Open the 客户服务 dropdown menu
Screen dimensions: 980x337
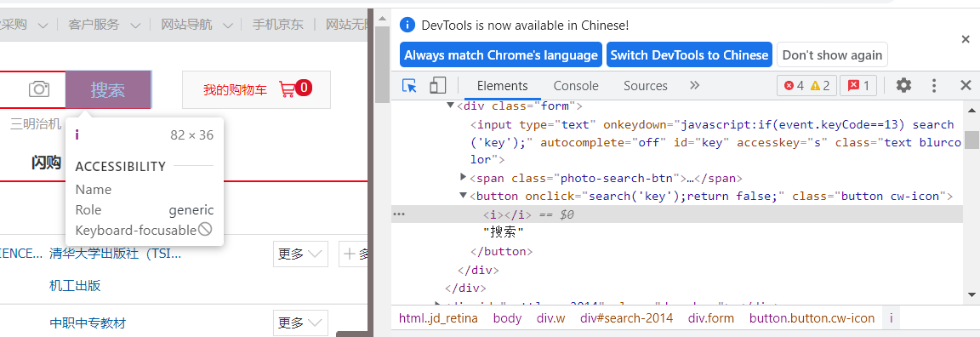[105, 25]
